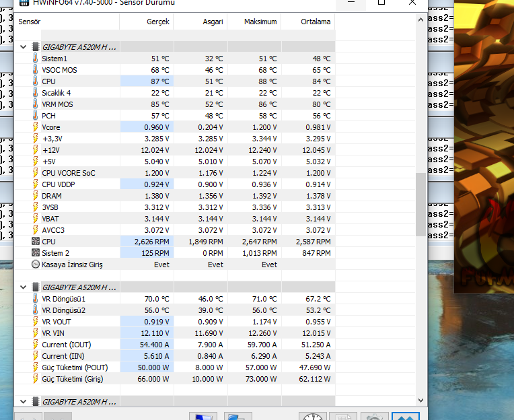
Task: Click the VR VOUT bolt icon
Action: tap(36, 322)
